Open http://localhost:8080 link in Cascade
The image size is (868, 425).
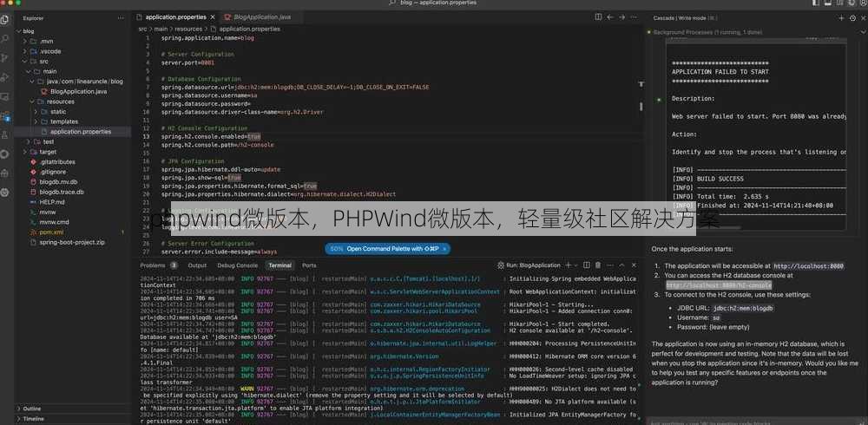click(808, 266)
